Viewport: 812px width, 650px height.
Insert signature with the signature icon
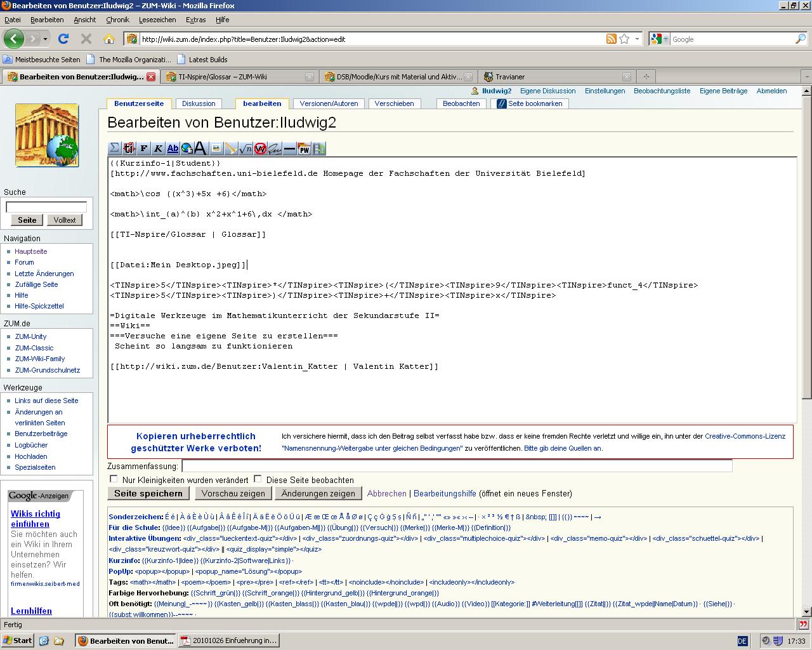pyautogui.click(x=275, y=149)
